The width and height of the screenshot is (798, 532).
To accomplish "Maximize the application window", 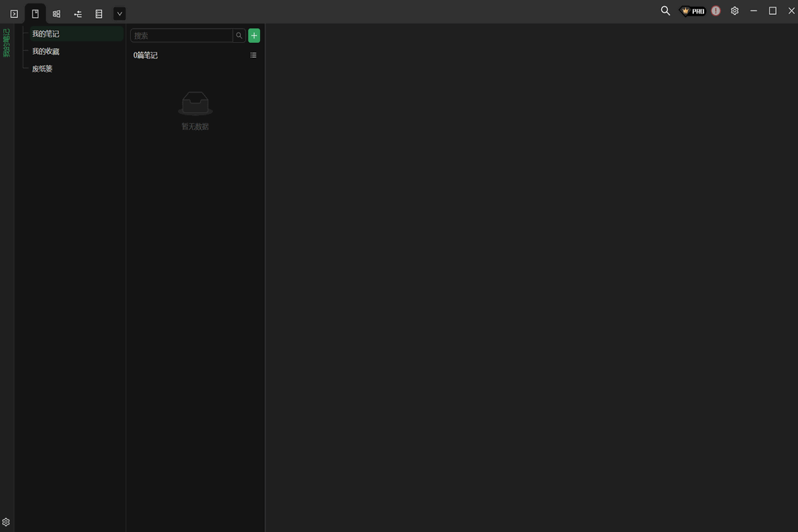I will [772, 11].
